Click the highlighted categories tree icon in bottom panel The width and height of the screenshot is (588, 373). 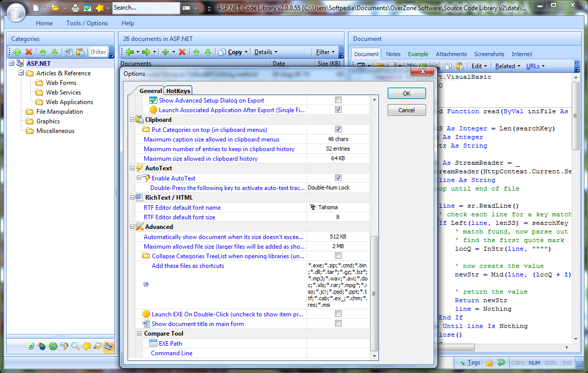(109, 346)
